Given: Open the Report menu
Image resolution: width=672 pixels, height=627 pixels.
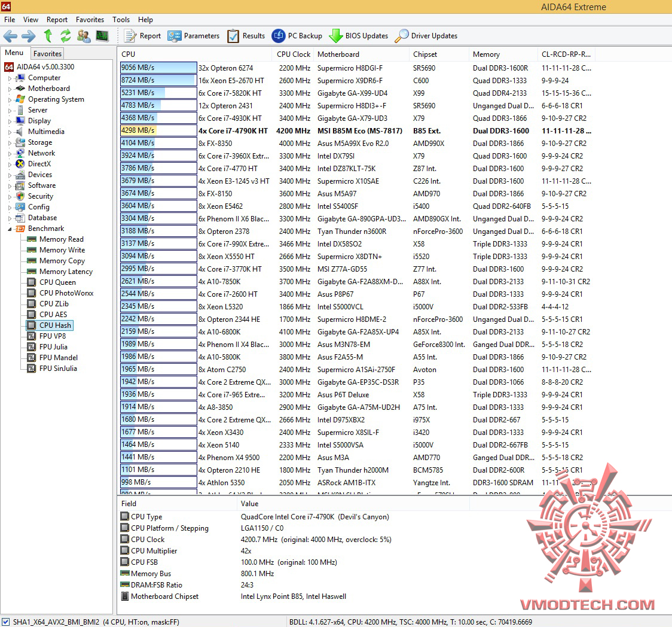Looking at the screenshot, I should point(57,20).
